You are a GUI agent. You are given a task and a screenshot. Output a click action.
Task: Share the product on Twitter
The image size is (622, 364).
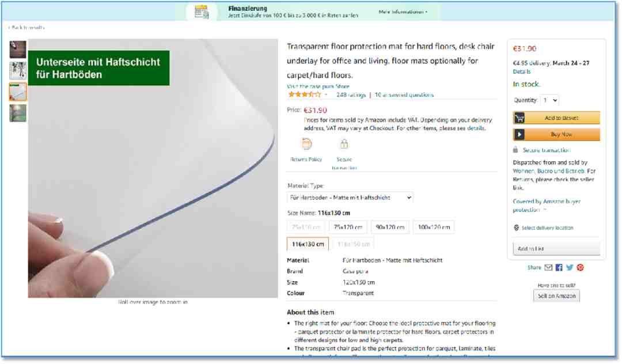tap(570, 268)
